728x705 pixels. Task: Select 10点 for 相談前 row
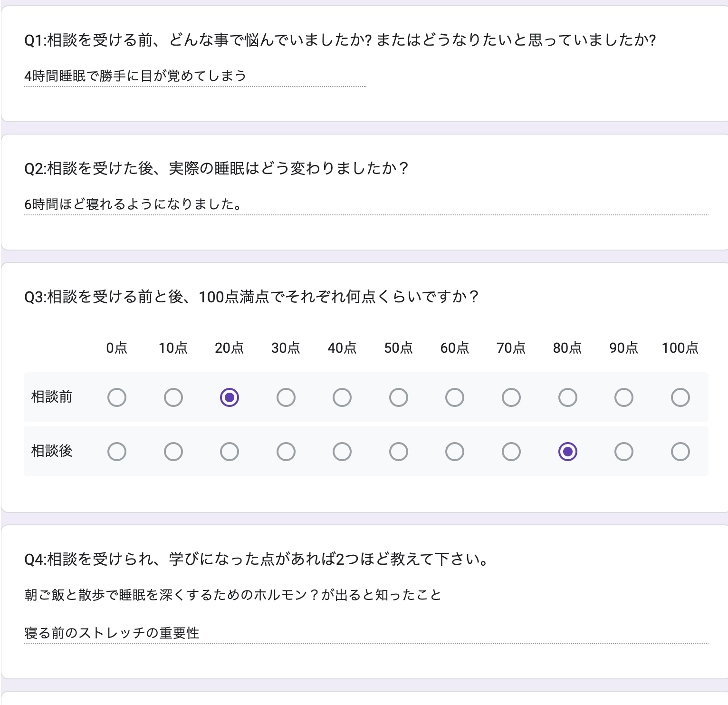tap(173, 397)
